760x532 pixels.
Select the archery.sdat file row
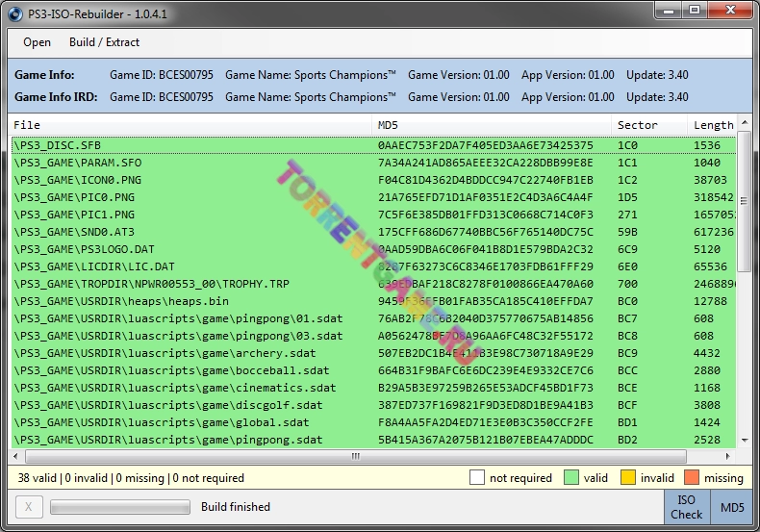(192, 353)
